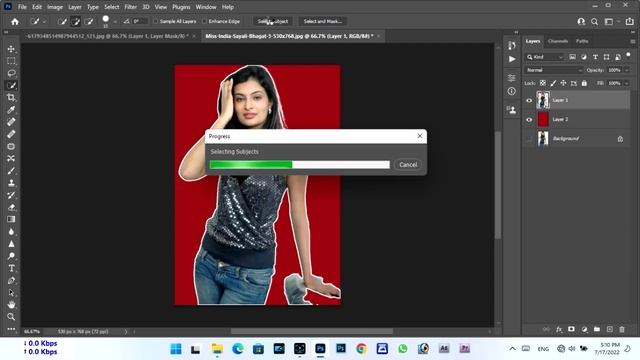Switch to the Paths tab
The image size is (640, 360).
582,41
